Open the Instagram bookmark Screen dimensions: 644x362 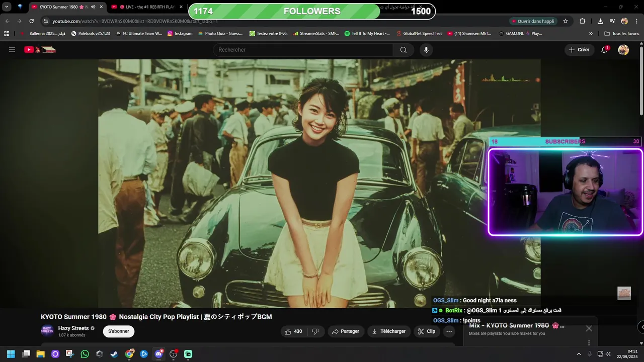(180, 34)
